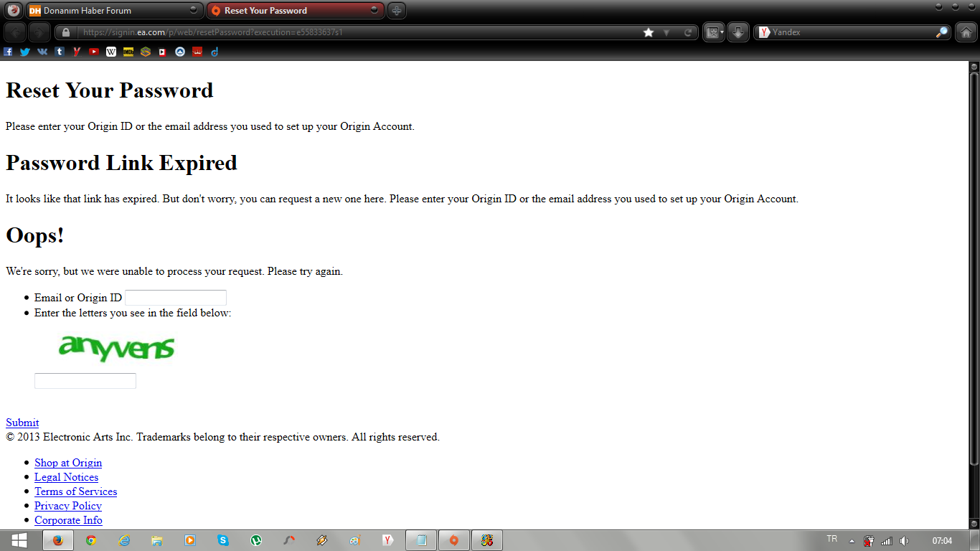980x551 pixels.
Task: Click the magnifier search icon
Action: coord(942,32)
